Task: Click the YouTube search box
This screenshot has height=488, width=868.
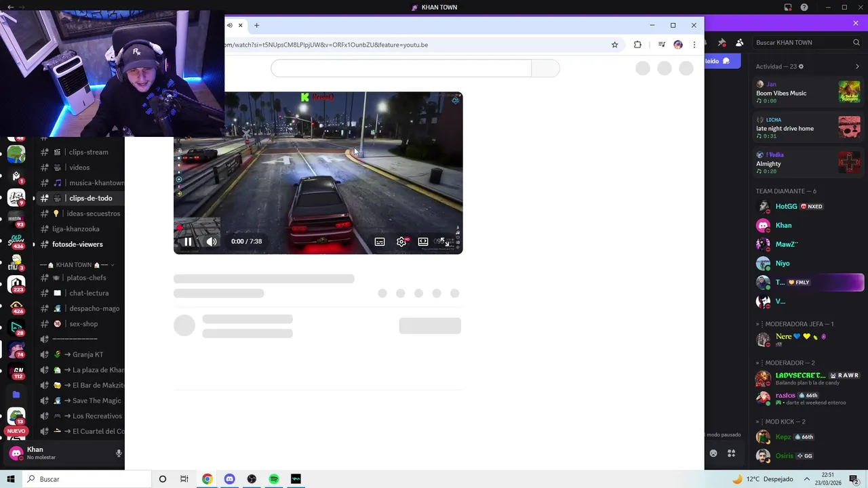Action: [x=401, y=68]
